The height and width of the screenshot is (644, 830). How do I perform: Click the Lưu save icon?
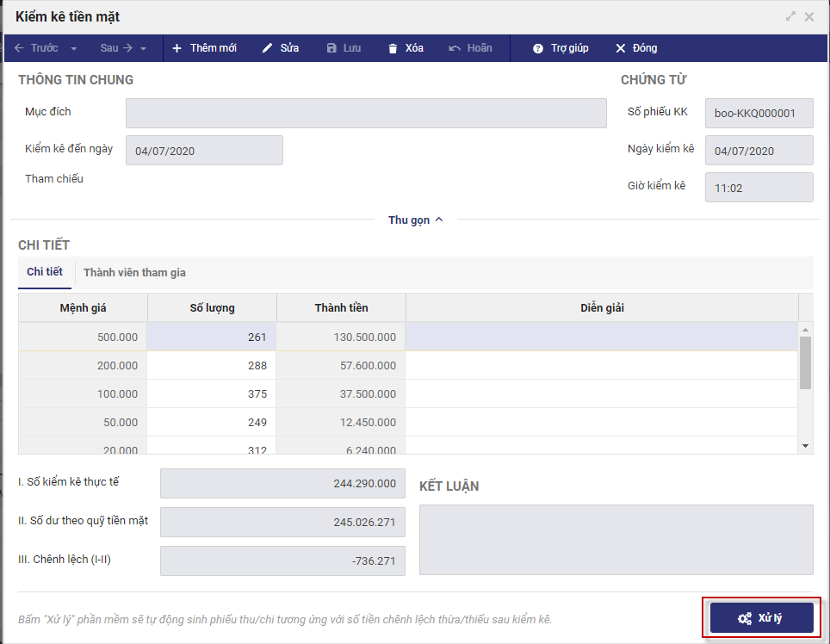[331, 48]
